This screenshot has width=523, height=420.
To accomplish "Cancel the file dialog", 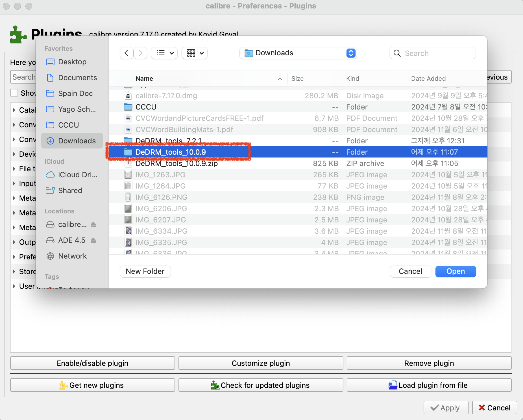I will click(x=410, y=271).
